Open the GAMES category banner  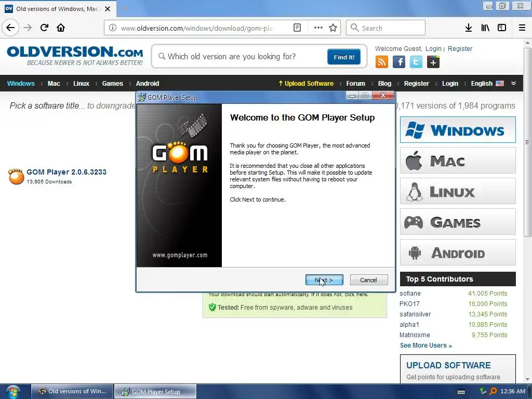458,222
